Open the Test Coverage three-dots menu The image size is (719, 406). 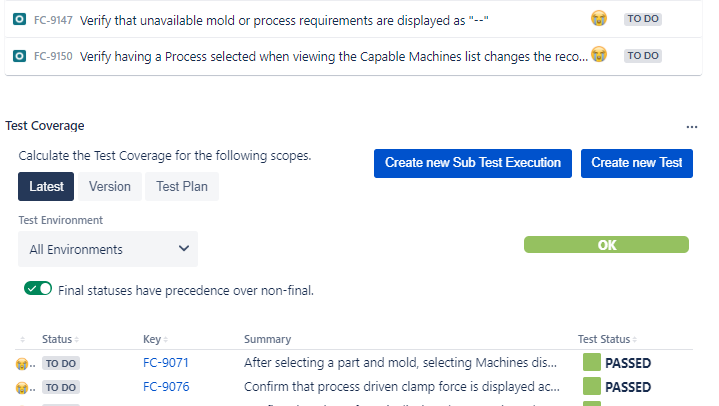(x=692, y=127)
